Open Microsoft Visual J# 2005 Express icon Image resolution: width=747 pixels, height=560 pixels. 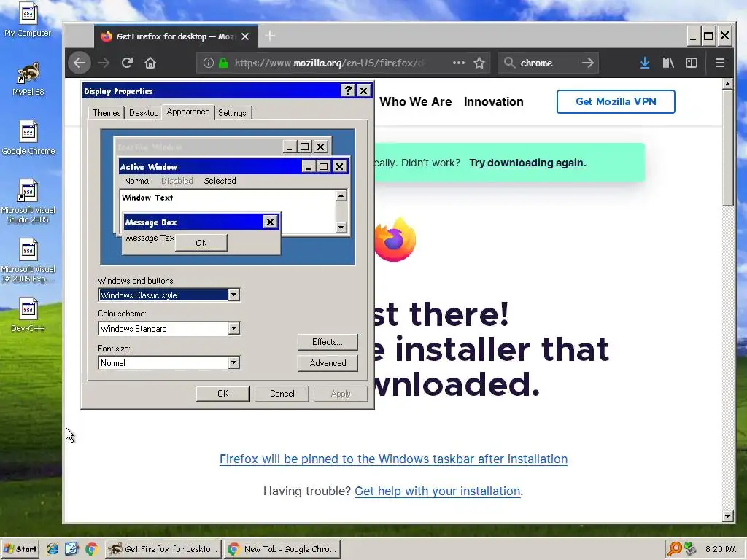pyautogui.click(x=28, y=260)
